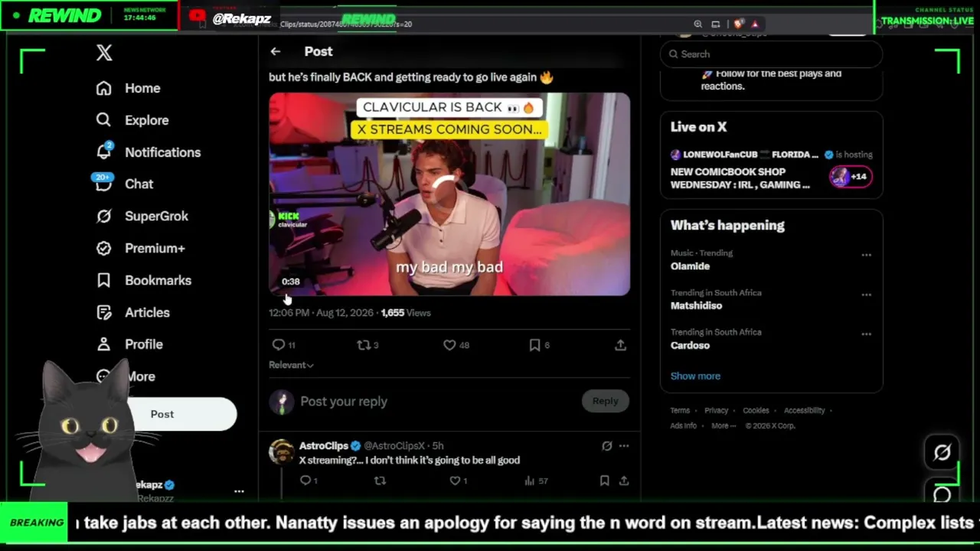
Task: Click the browser zoom magnifier icon
Action: pyautogui.click(x=697, y=24)
